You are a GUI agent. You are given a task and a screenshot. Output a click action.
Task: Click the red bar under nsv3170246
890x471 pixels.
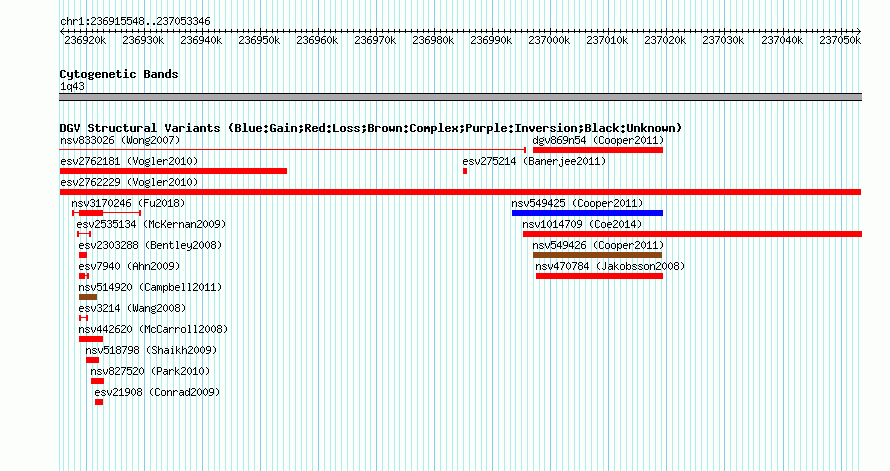[91, 213]
